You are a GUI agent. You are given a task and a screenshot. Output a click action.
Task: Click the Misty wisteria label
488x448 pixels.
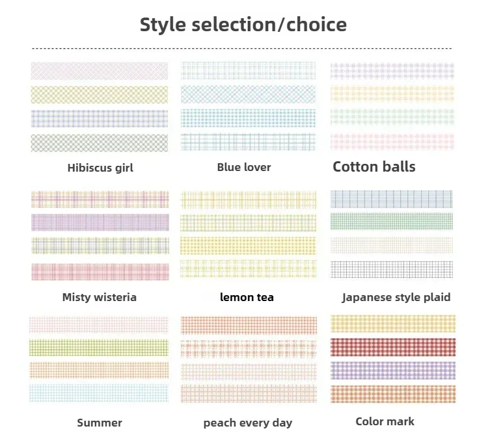(100, 297)
